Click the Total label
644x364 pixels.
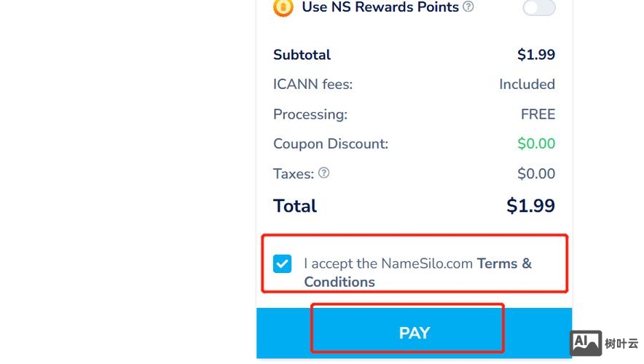(295, 206)
